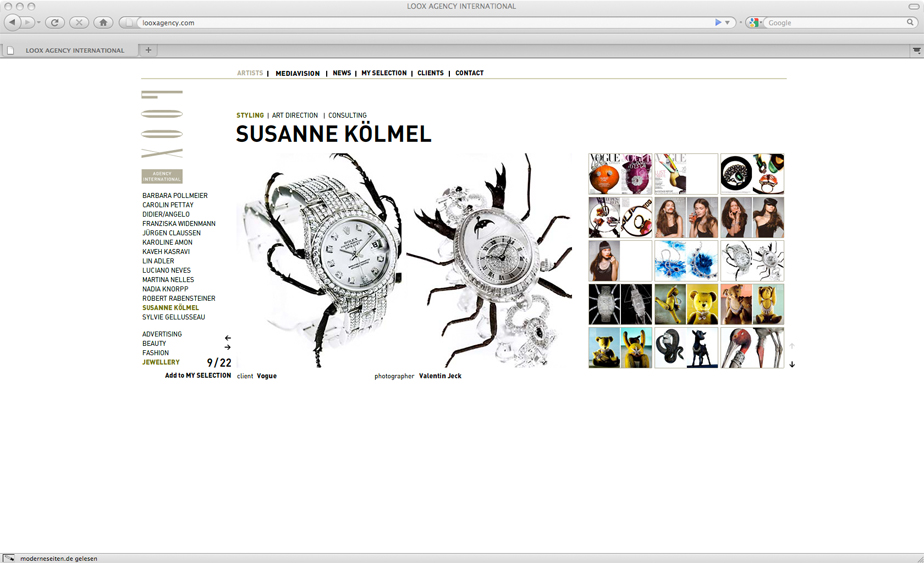Select the ART DIRECTION category tab

pyautogui.click(x=295, y=116)
